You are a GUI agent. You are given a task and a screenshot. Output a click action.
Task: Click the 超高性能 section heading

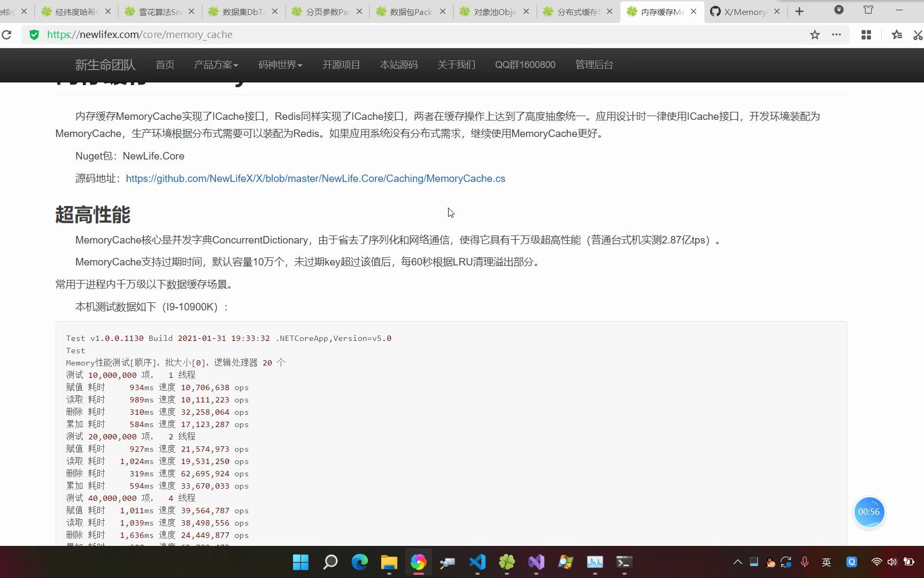point(93,215)
